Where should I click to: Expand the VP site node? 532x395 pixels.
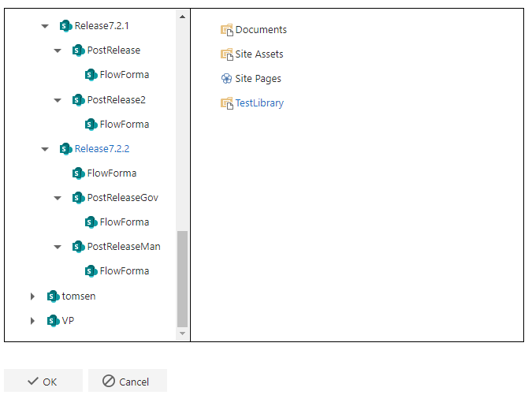coord(32,321)
